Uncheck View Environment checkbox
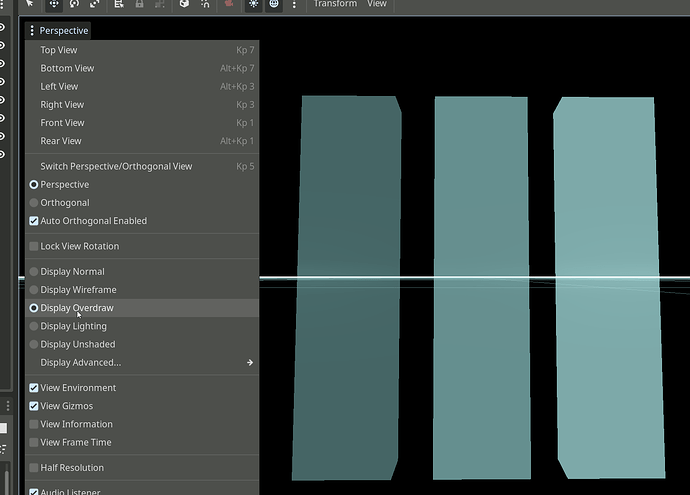 tap(142, 388)
